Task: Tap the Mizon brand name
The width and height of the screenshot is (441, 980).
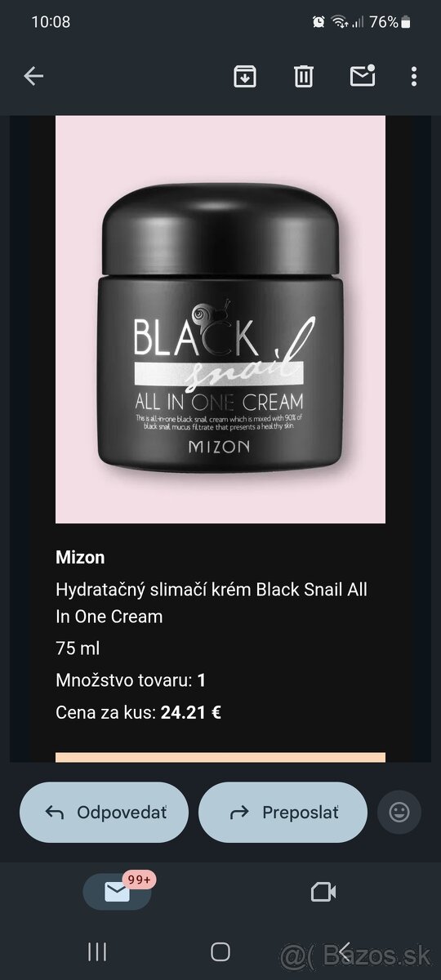Action: (80, 558)
